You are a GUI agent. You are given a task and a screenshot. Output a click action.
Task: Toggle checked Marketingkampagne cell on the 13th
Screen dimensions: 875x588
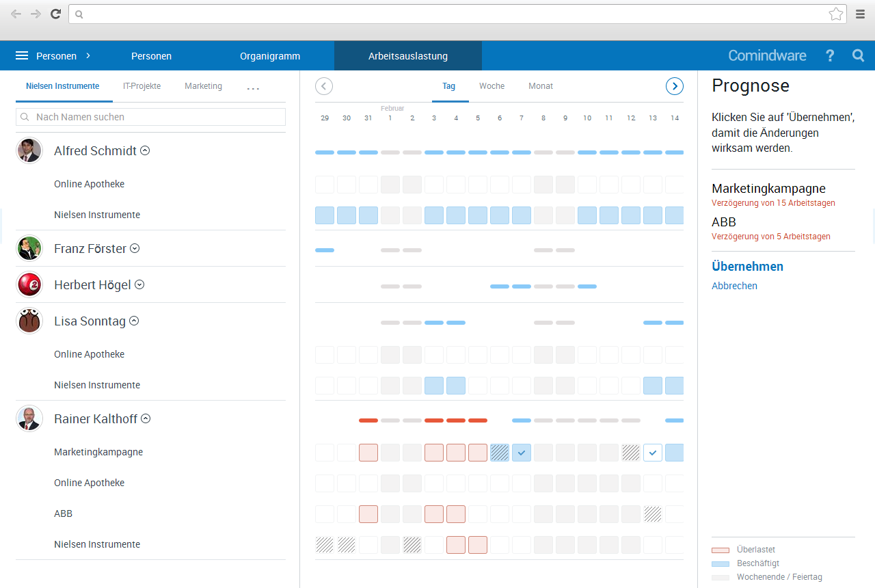coord(653,453)
